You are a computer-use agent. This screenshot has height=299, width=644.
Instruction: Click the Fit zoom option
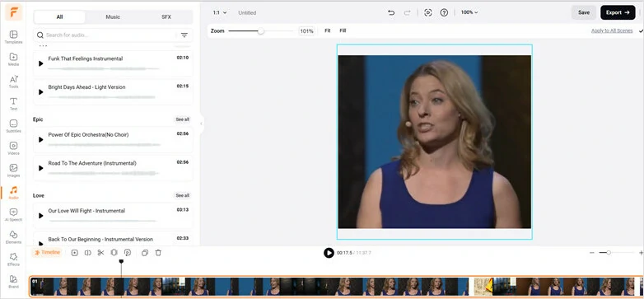point(327,30)
